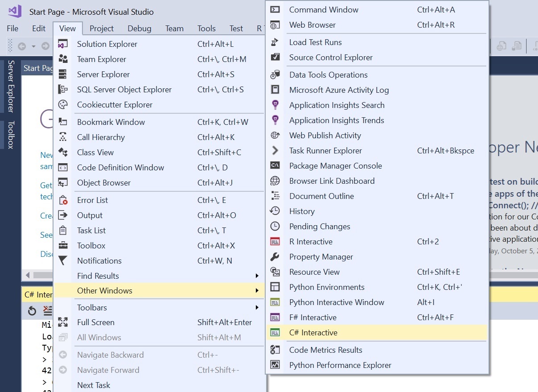The height and width of the screenshot is (392, 538).
Task: Click the Code Metrics Results icon
Action: 275,350
